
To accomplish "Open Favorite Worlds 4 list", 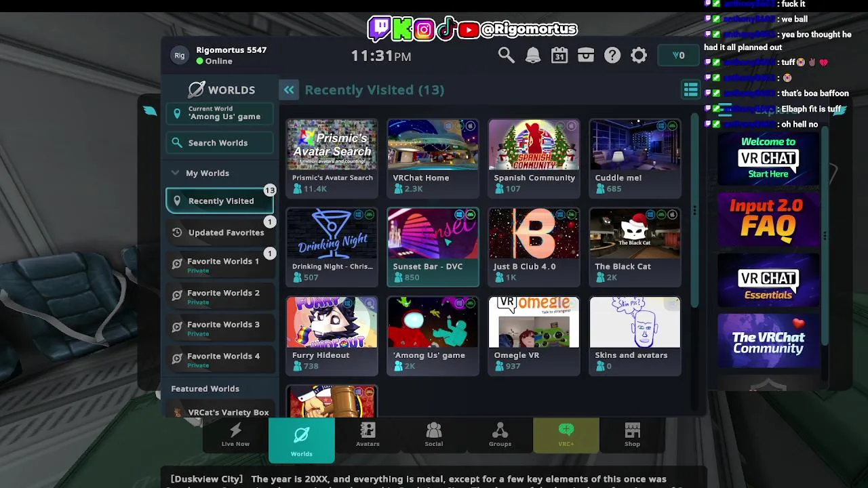I will 220,360.
